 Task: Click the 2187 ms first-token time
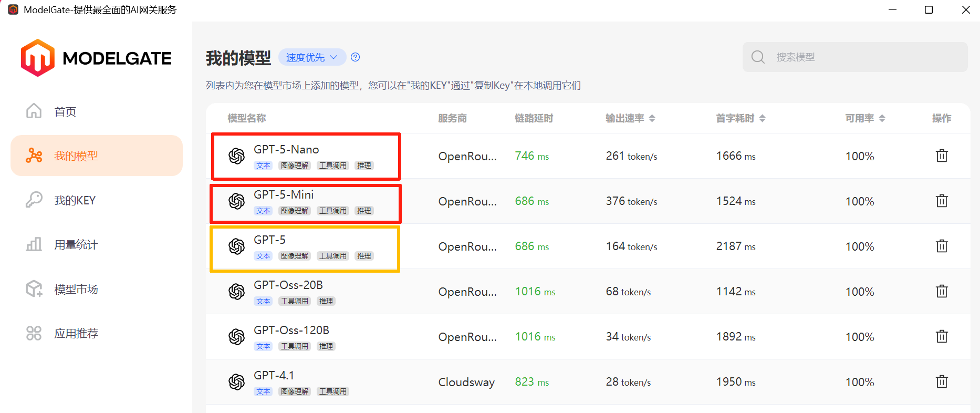click(x=736, y=246)
